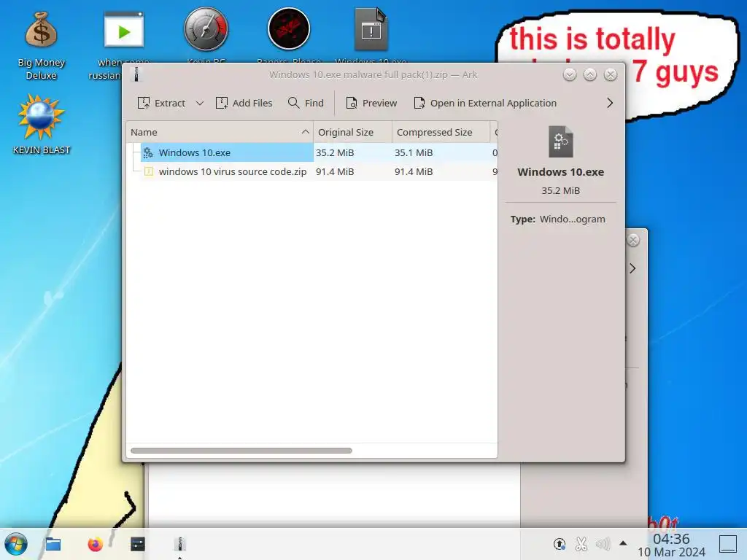
Task: Click the show desktop button
Action: pos(728,544)
